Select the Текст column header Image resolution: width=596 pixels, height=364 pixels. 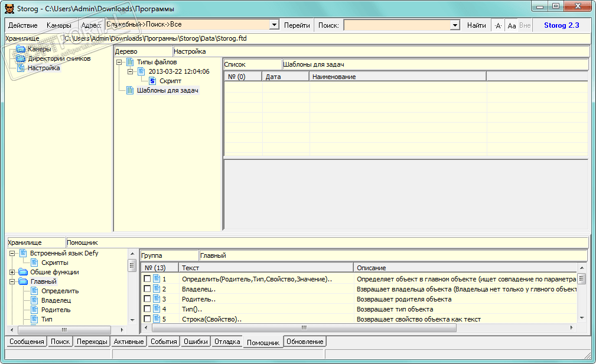pos(266,268)
